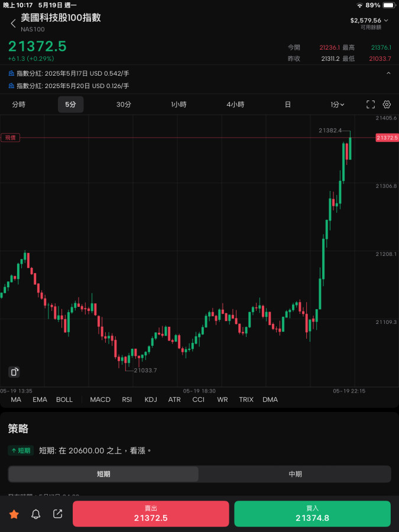
Task: Select the 5分 timeframe tab
Action: point(70,105)
